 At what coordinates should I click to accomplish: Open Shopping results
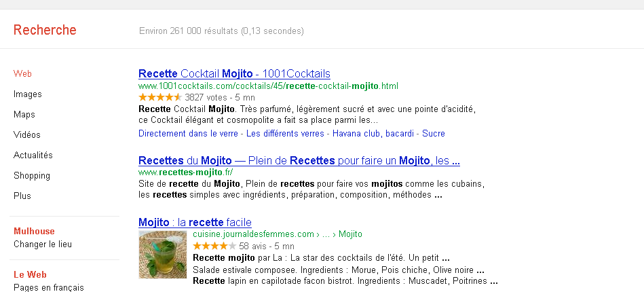(32, 176)
